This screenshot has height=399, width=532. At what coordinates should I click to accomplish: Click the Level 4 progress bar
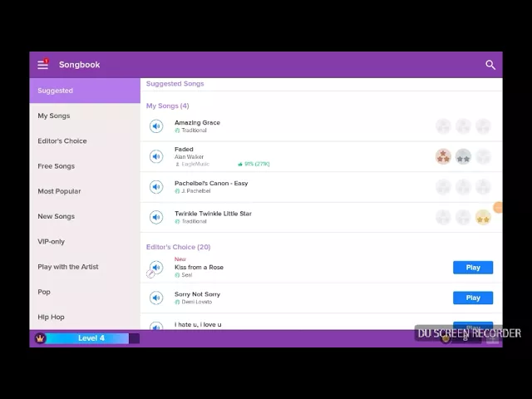[x=92, y=338]
